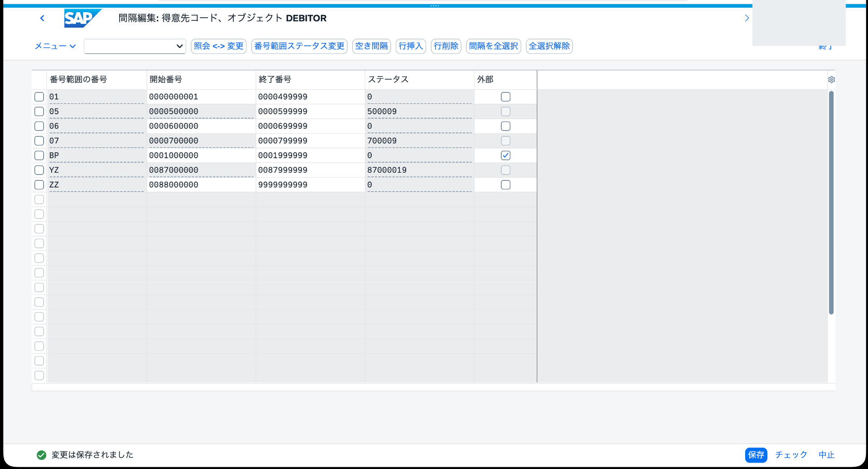Viewport: 868px width, 469px height.
Task: Click 間隔を全選択 button
Action: (494, 46)
